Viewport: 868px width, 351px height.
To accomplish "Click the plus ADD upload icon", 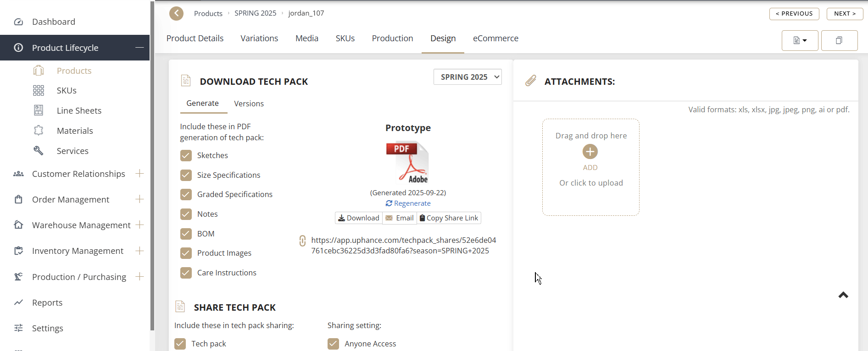I will click(590, 152).
